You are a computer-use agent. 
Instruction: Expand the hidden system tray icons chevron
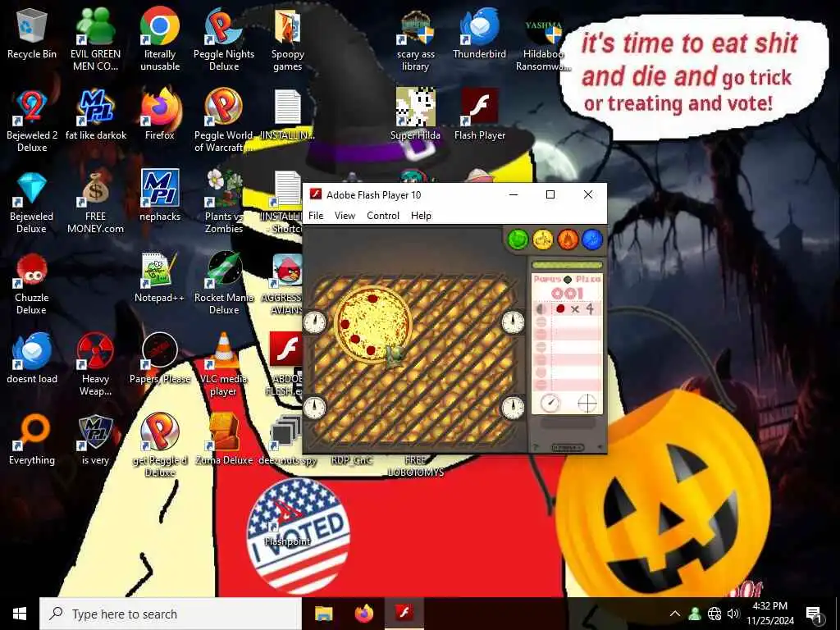[x=675, y=614]
